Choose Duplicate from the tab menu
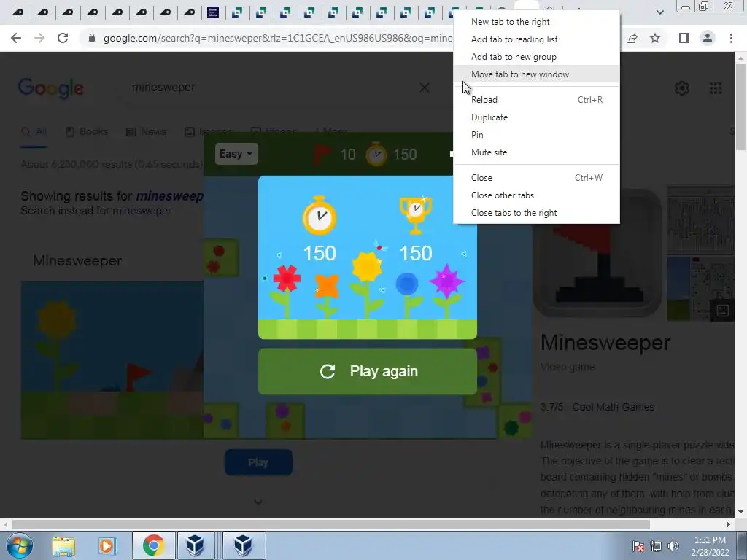This screenshot has height=560, width=747. [x=536, y=117]
